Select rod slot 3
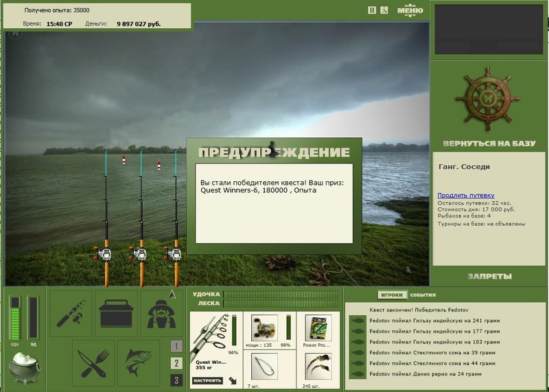The image size is (549, 392). pos(177,380)
